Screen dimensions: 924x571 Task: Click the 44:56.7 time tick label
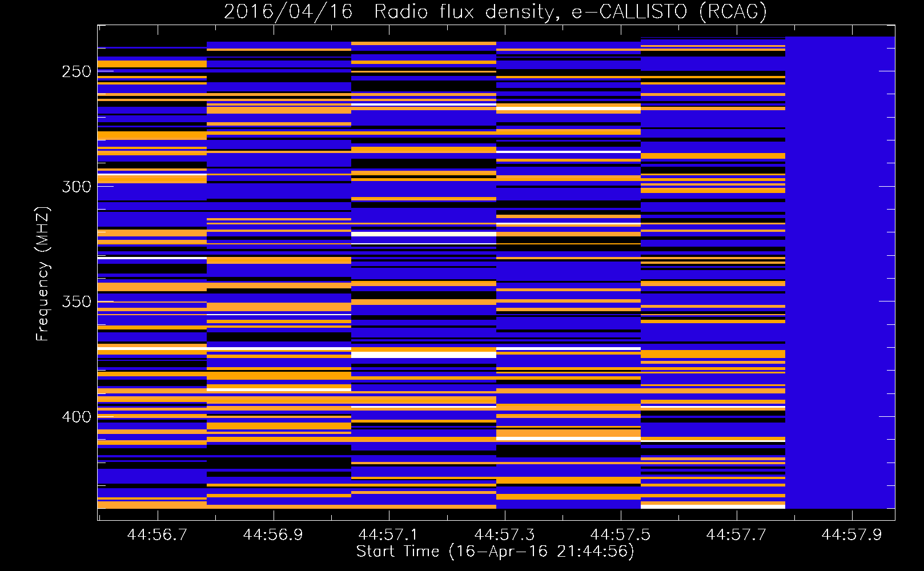coord(157,535)
